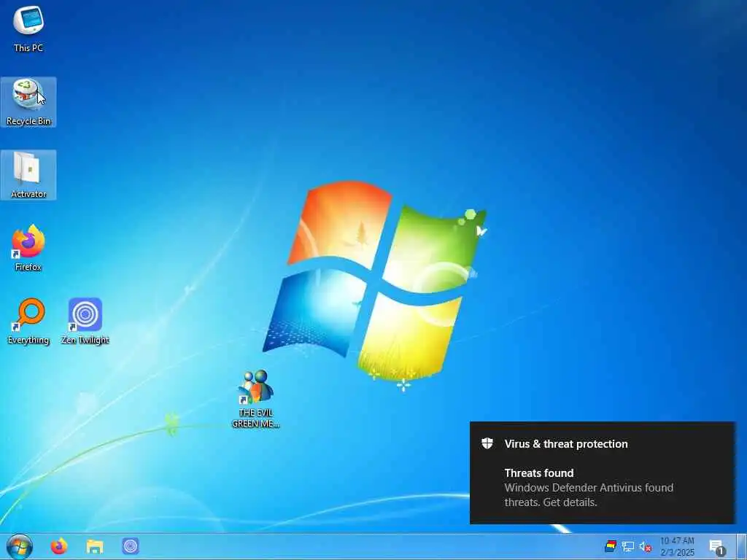Select the This PC desktop icon
The width and height of the screenshot is (747, 560).
28,29
